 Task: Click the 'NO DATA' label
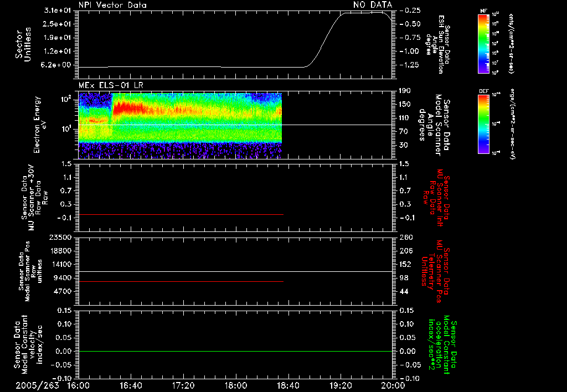(373, 4)
